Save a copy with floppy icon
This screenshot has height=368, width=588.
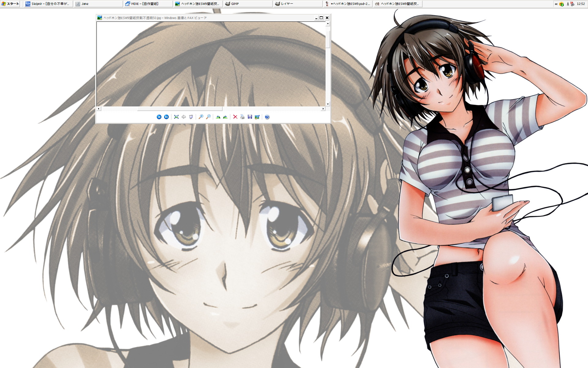[250, 117]
